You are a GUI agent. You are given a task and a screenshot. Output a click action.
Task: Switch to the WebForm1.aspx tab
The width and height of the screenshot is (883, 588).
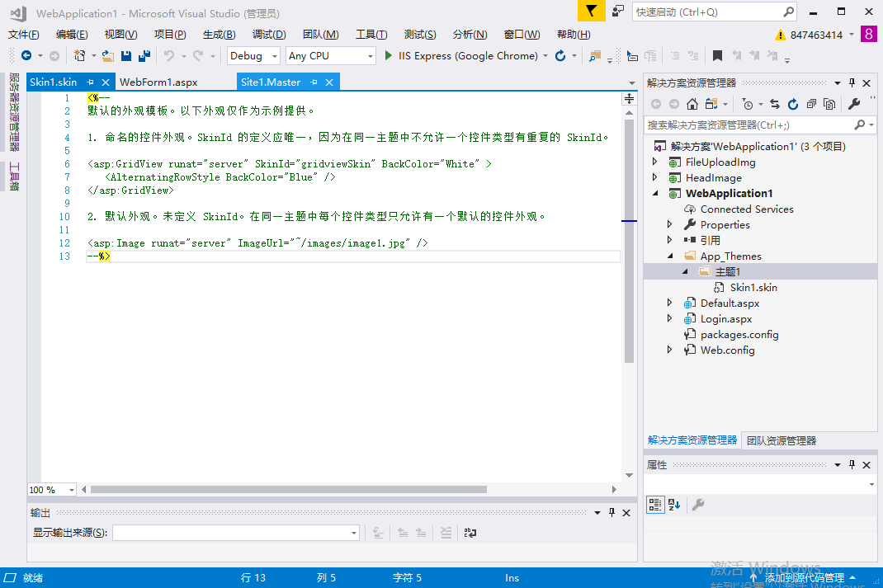(x=158, y=82)
